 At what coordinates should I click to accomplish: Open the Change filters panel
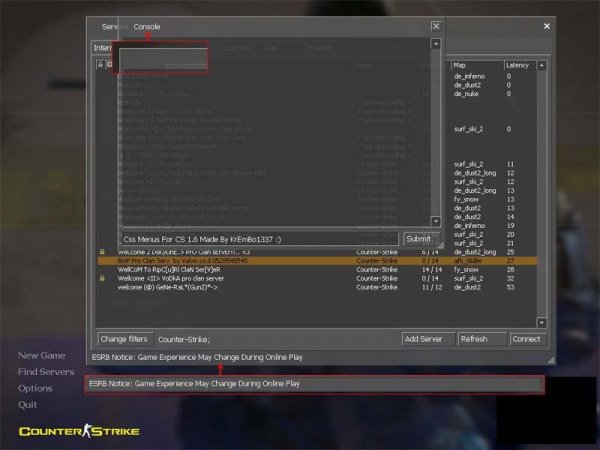(124, 339)
